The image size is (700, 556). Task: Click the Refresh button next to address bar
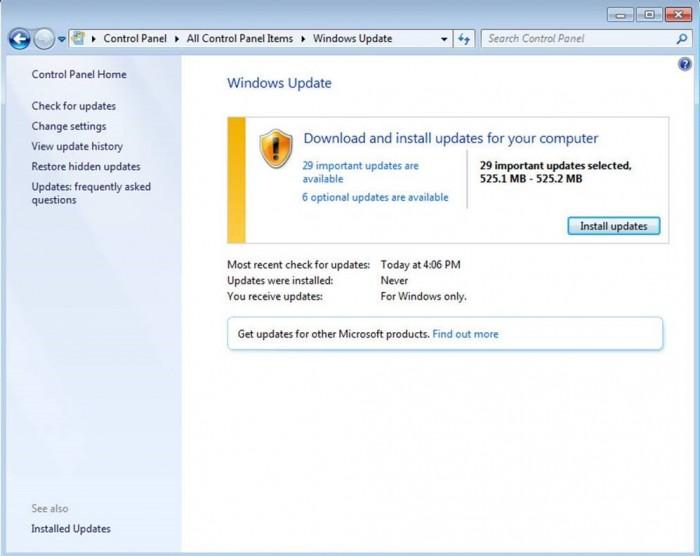[464, 39]
